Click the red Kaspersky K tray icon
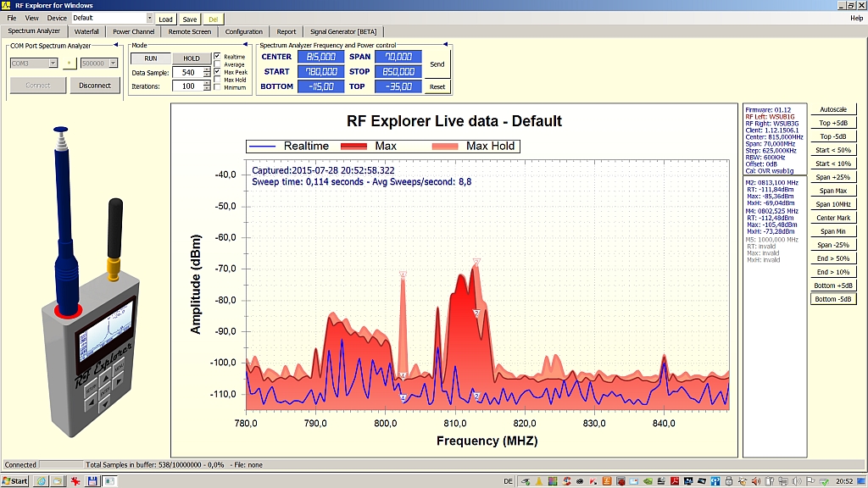Image resolution: width=868 pixels, height=488 pixels. (593, 481)
